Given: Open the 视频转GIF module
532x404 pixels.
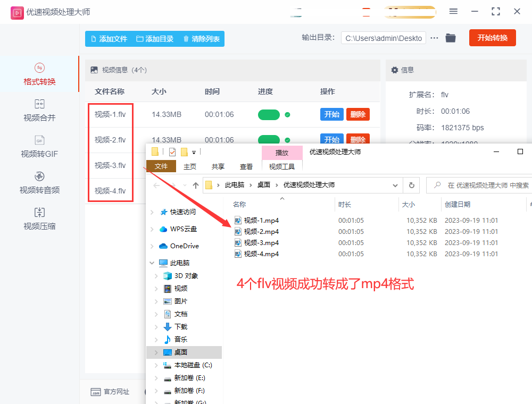Looking at the screenshot, I should (x=39, y=147).
